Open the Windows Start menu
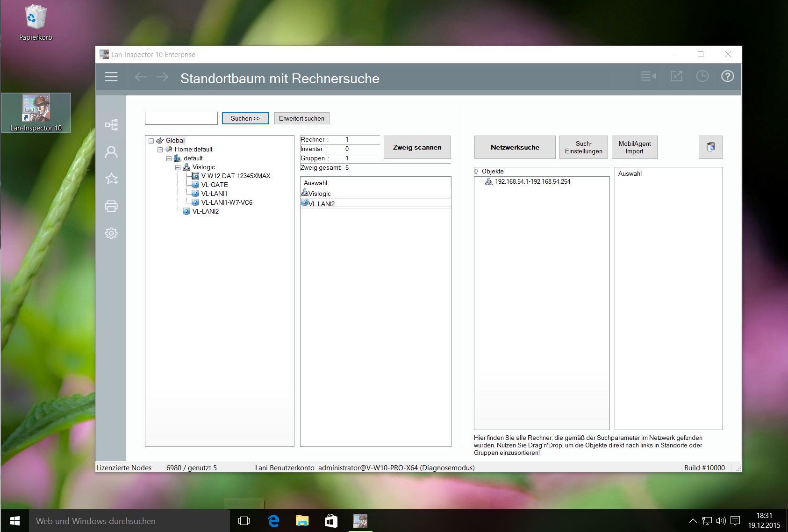Image resolution: width=788 pixels, height=532 pixels. point(14,520)
